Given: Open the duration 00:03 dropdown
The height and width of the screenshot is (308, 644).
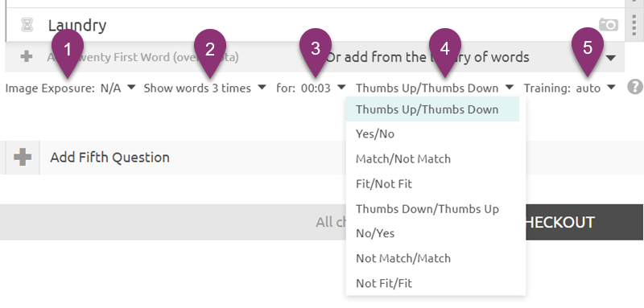Looking at the screenshot, I should (311, 88).
